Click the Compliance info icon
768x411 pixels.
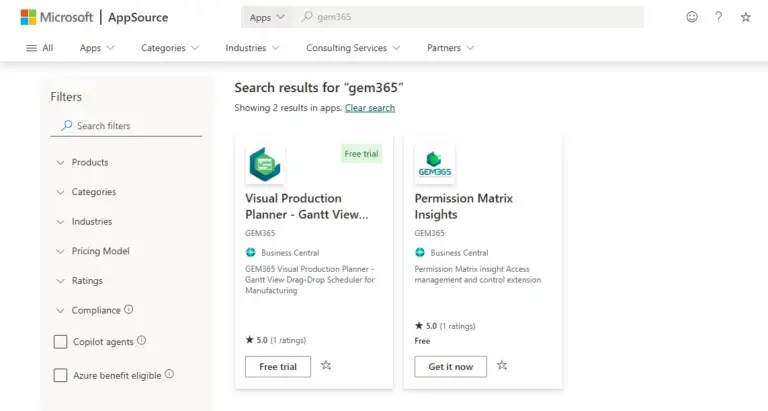[129, 310]
